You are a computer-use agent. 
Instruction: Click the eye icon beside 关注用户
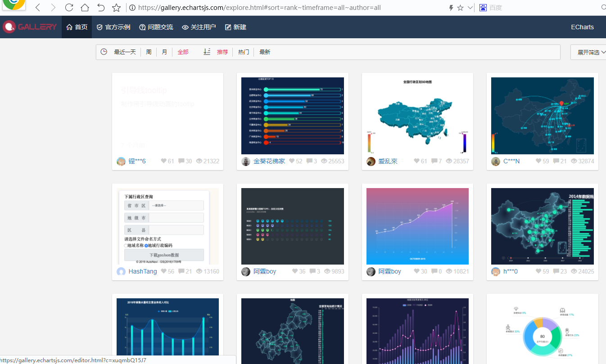[185, 27]
